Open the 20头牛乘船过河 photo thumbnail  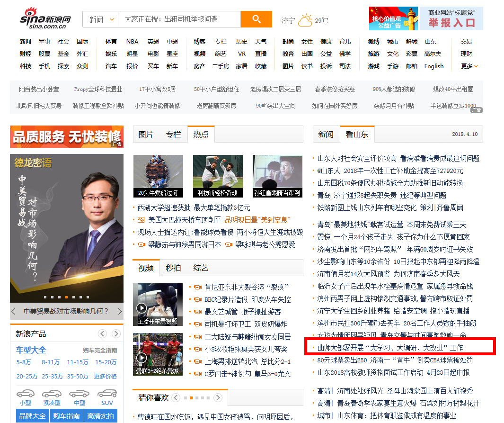click(158, 176)
